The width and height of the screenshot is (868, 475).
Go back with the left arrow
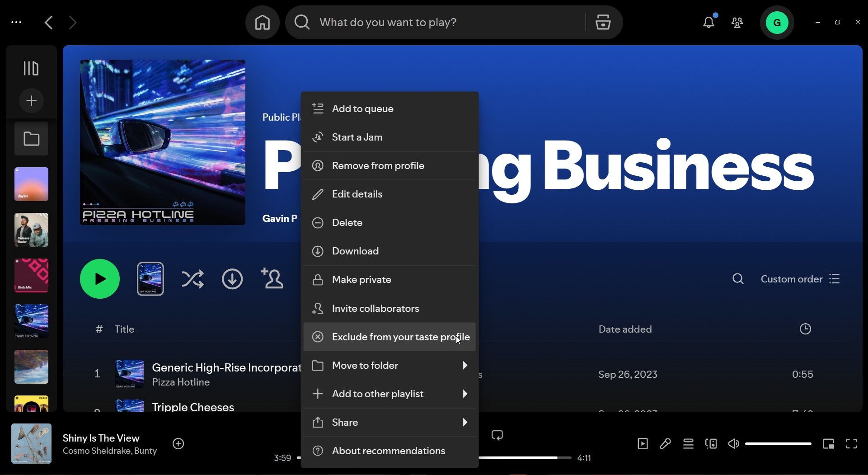(x=49, y=22)
